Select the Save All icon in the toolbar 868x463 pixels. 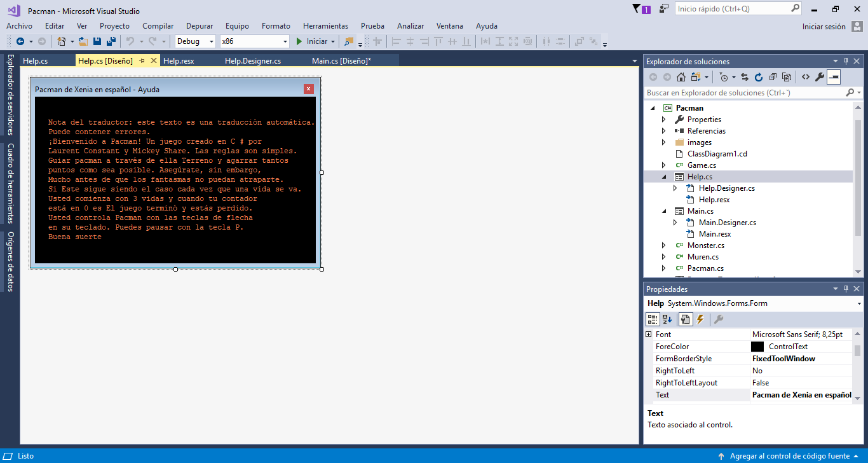click(110, 40)
